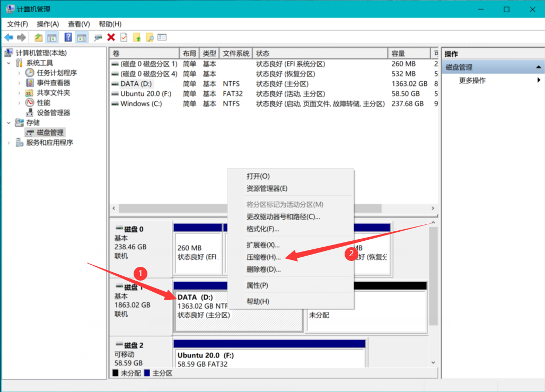Viewport: 545px width, 392px height.
Task: Click the blue Back arrow toolbar icon
Action: pyautogui.click(x=9, y=37)
